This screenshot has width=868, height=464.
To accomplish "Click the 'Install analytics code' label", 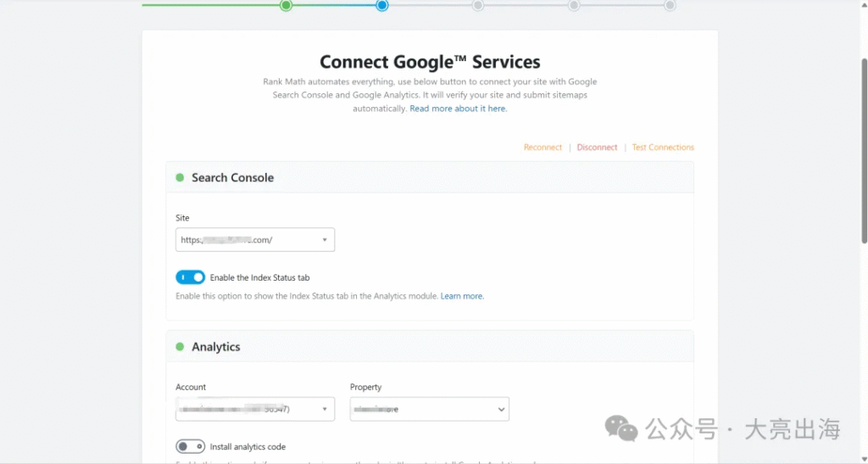I will pos(248,447).
